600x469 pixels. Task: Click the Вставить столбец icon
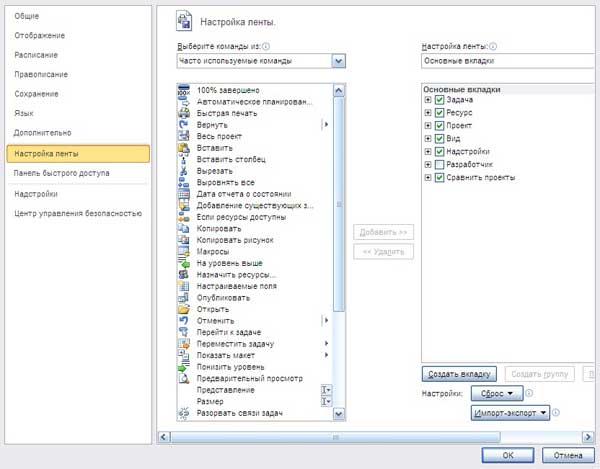click(x=184, y=160)
